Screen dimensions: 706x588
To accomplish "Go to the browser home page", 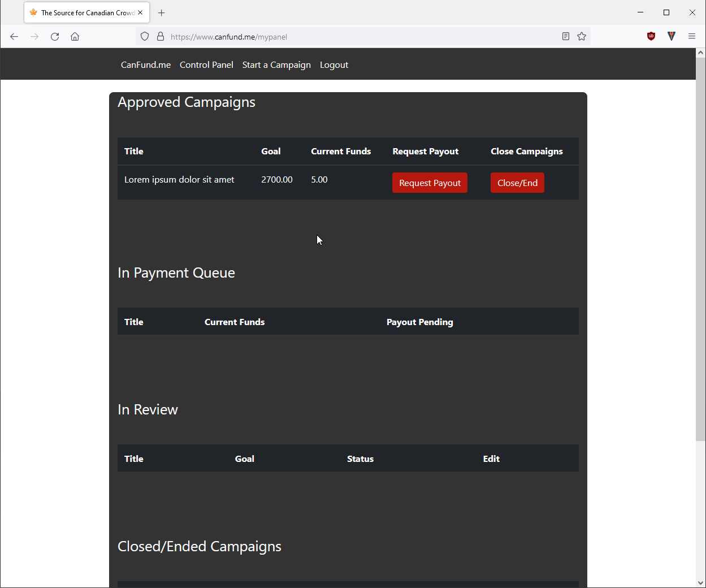I will click(75, 37).
